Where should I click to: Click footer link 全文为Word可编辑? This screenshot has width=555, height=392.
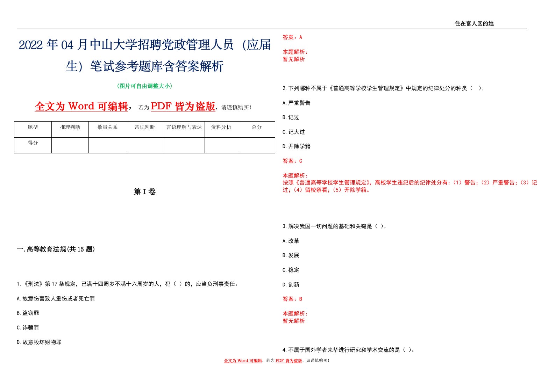tap(243, 361)
